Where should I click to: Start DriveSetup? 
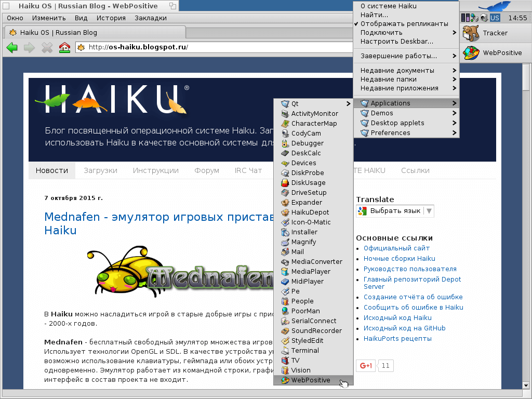(x=313, y=192)
